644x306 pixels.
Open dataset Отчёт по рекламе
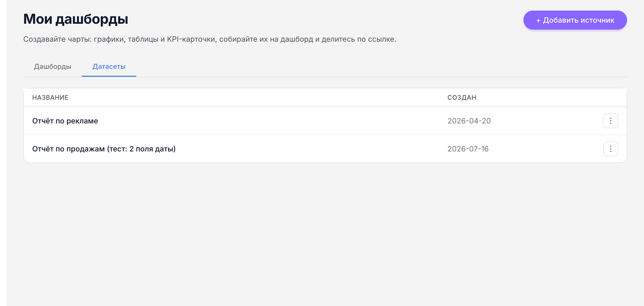click(x=65, y=121)
